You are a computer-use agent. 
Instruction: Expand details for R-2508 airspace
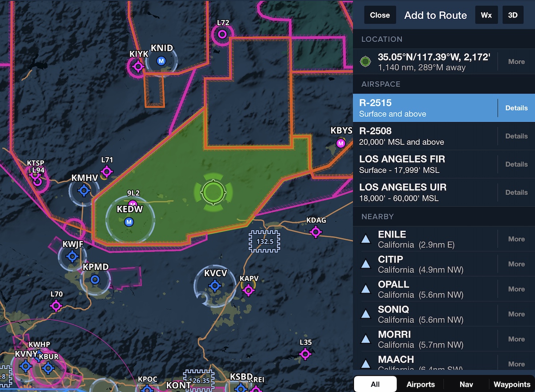click(x=516, y=136)
